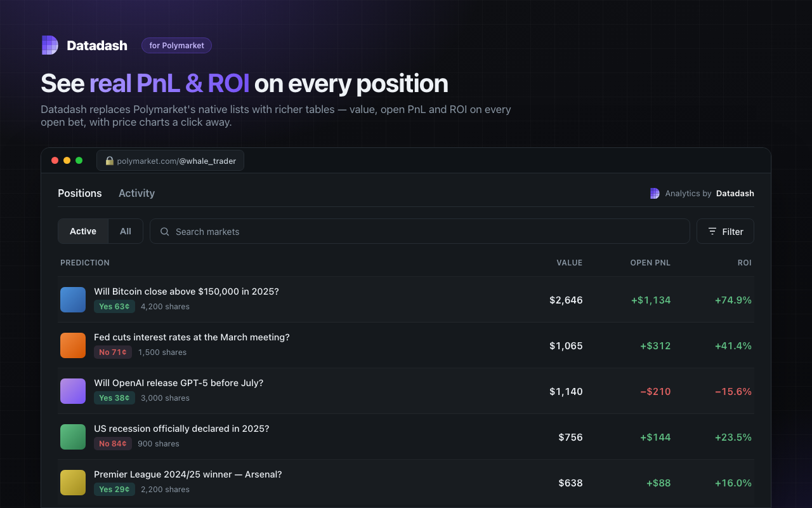812x508 pixels.
Task: Click the $1,140 value cell
Action: click(566, 391)
